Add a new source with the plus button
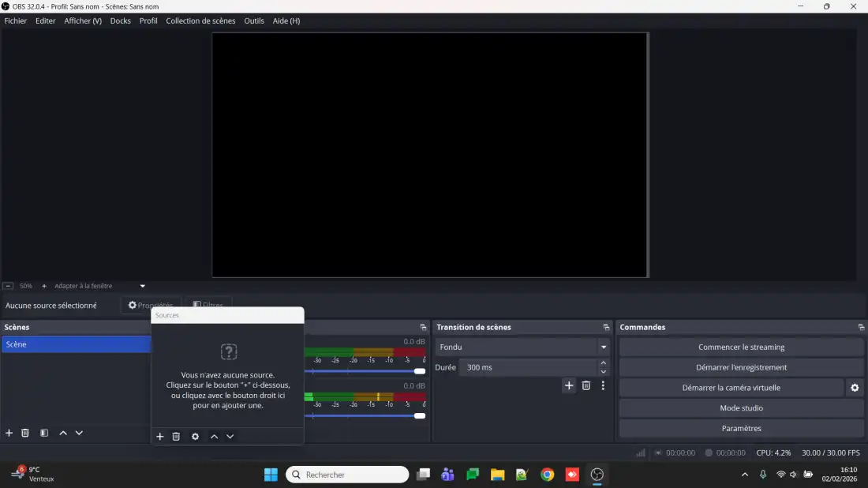 [160, 437]
